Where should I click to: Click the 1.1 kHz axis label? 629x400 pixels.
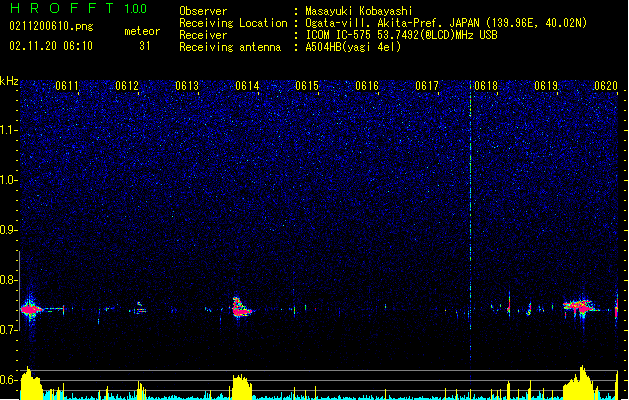pos(9,130)
